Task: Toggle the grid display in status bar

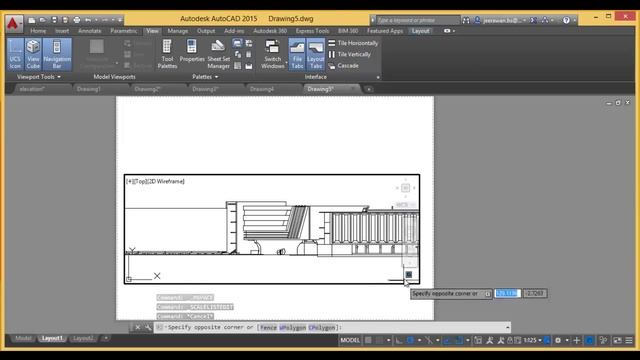Action: [x=368, y=340]
